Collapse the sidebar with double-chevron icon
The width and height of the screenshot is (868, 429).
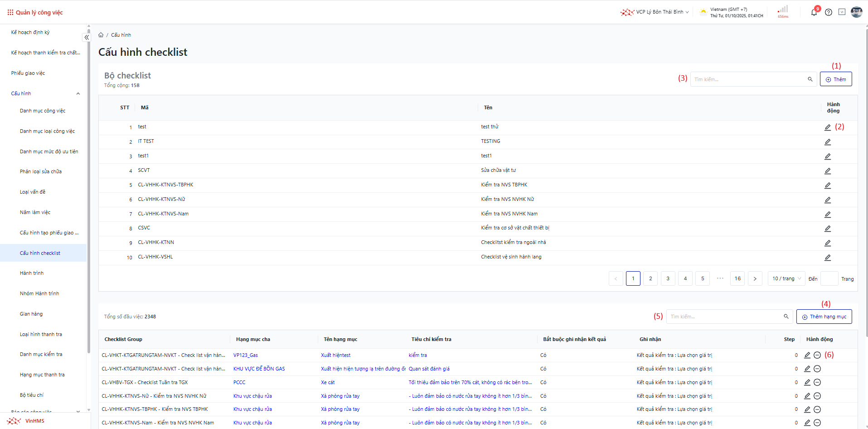point(87,37)
